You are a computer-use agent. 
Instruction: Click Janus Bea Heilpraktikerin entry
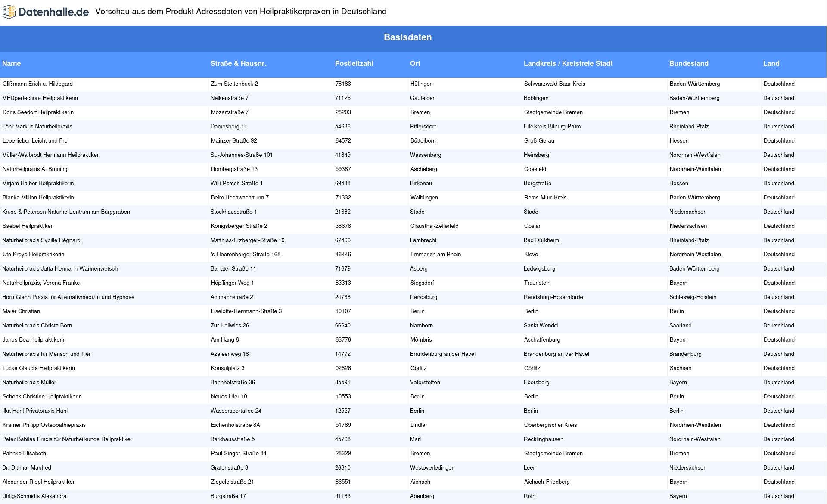tap(34, 340)
